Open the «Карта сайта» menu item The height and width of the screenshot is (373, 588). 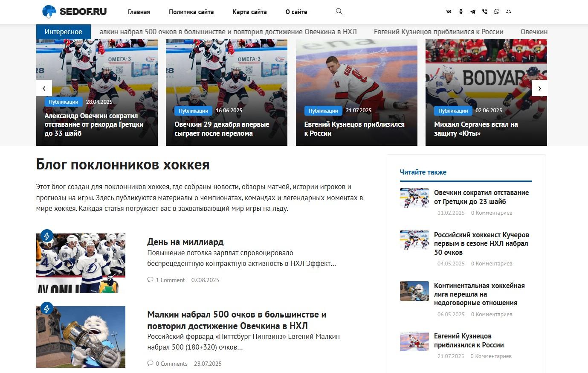(x=250, y=12)
